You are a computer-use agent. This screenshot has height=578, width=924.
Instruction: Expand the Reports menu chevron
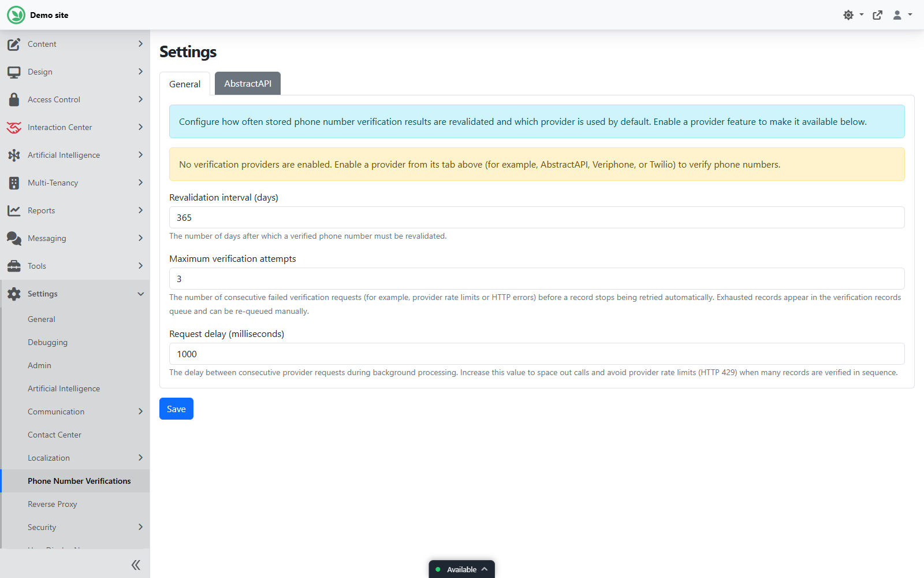coord(140,210)
